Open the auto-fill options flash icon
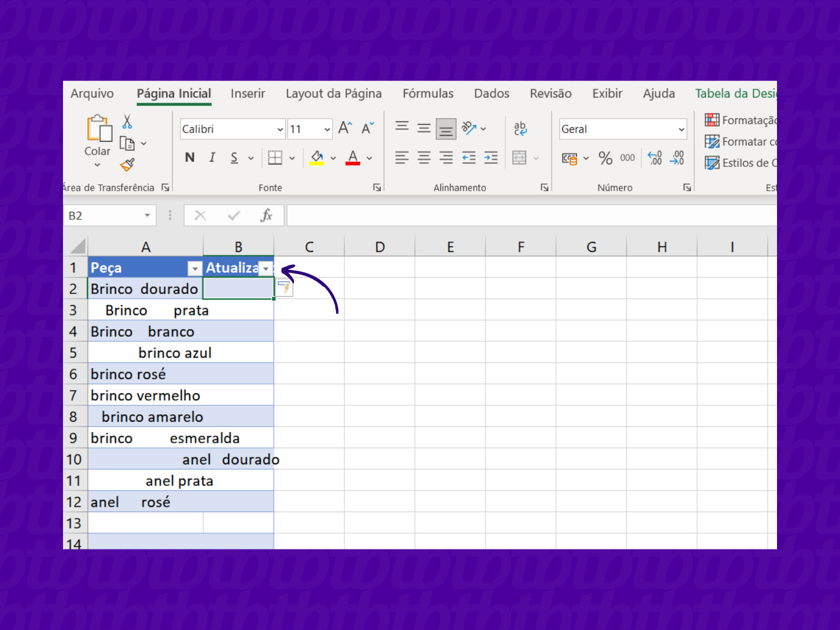The width and height of the screenshot is (840, 630). (285, 288)
